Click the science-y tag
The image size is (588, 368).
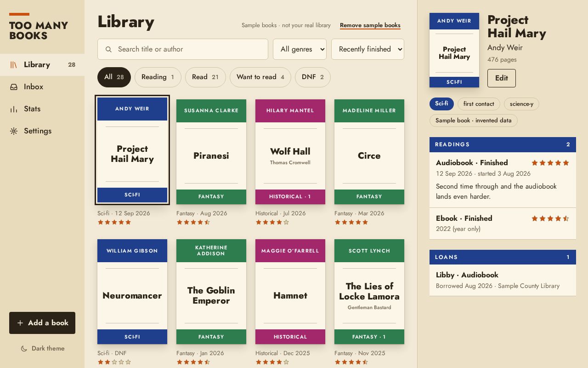[521, 104]
